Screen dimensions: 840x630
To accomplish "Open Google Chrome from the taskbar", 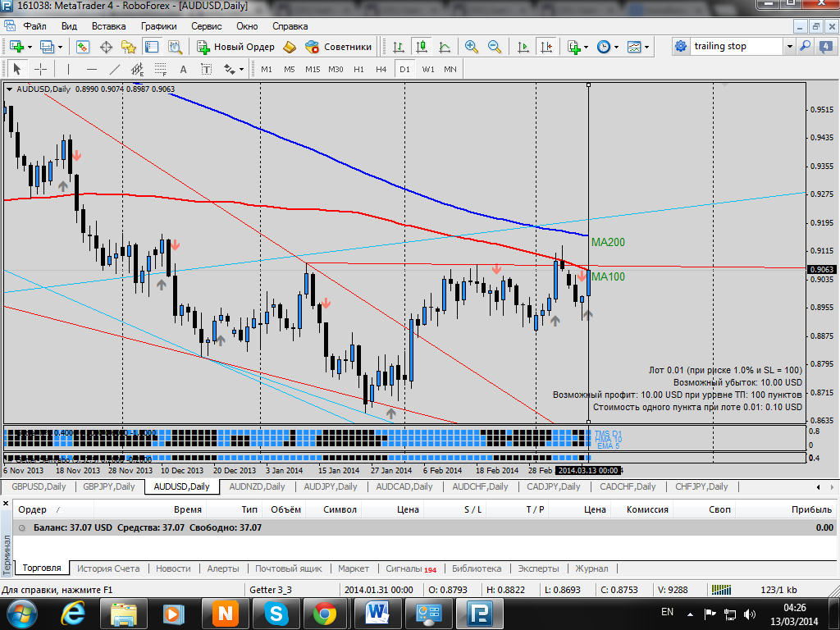I will click(x=325, y=614).
